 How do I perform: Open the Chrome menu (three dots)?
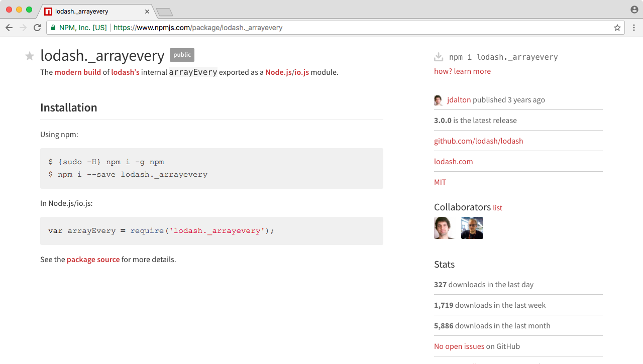[x=634, y=28]
